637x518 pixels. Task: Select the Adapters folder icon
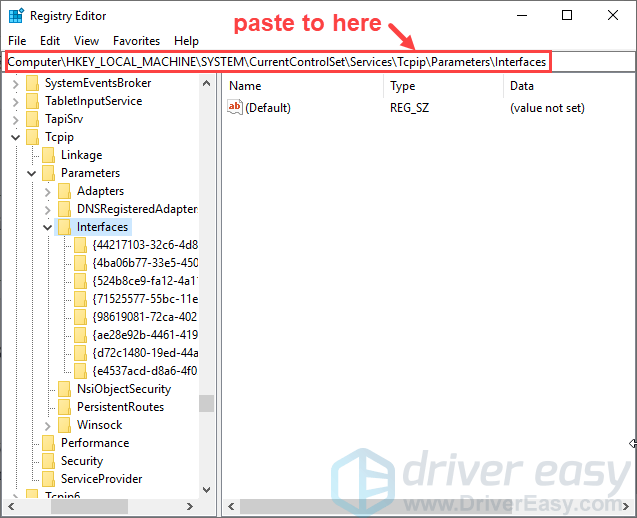(64, 191)
